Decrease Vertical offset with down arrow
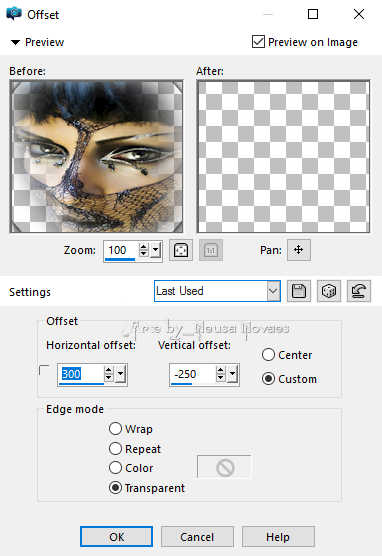Image resolution: width=382 pixels, height=556 pixels. [221, 378]
